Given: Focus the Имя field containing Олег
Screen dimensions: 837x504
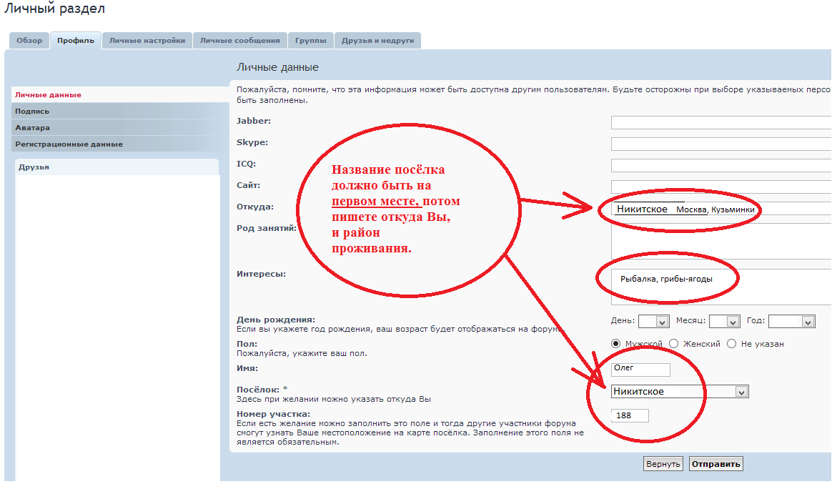Looking at the screenshot, I should coord(640,370).
